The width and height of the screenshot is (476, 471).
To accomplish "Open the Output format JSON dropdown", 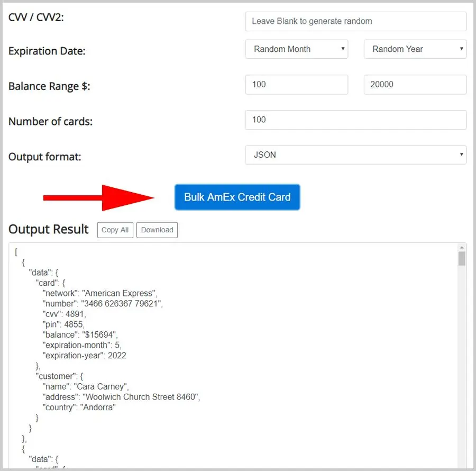I will click(355, 155).
